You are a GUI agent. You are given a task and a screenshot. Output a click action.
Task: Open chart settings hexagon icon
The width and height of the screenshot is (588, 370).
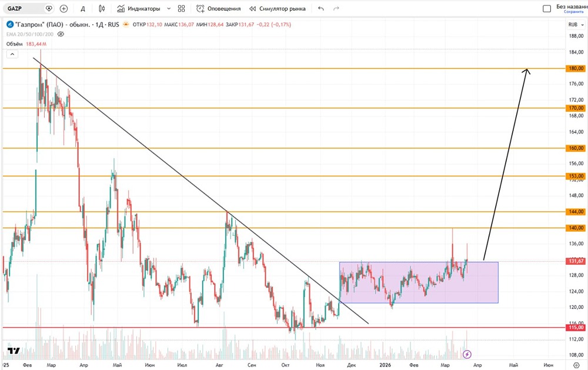[x=576, y=365]
